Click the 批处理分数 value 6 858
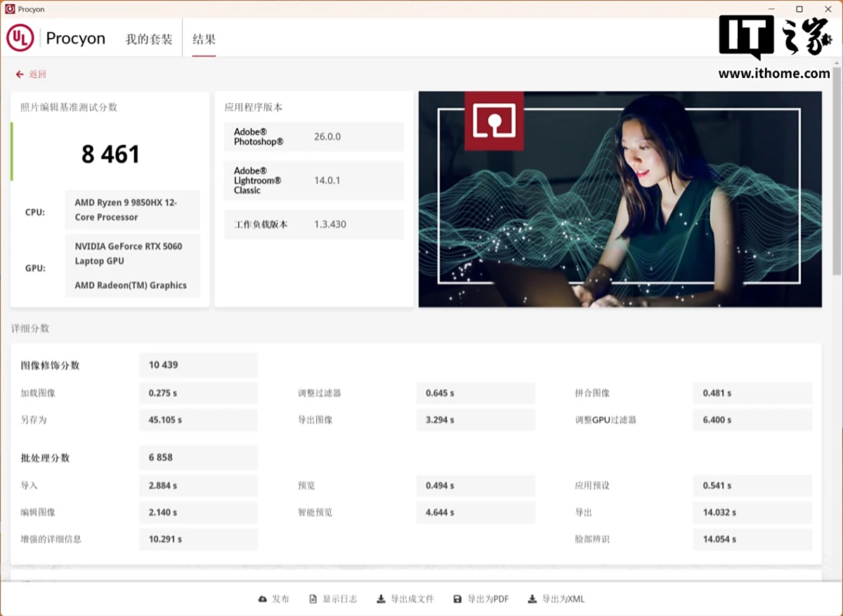The width and height of the screenshot is (843, 616). [198, 457]
